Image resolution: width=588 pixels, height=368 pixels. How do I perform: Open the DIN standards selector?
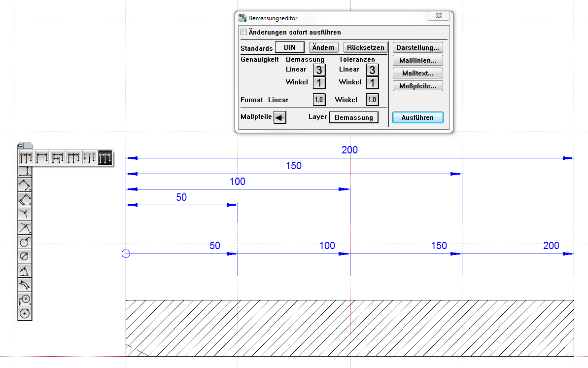pyautogui.click(x=289, y=48)
